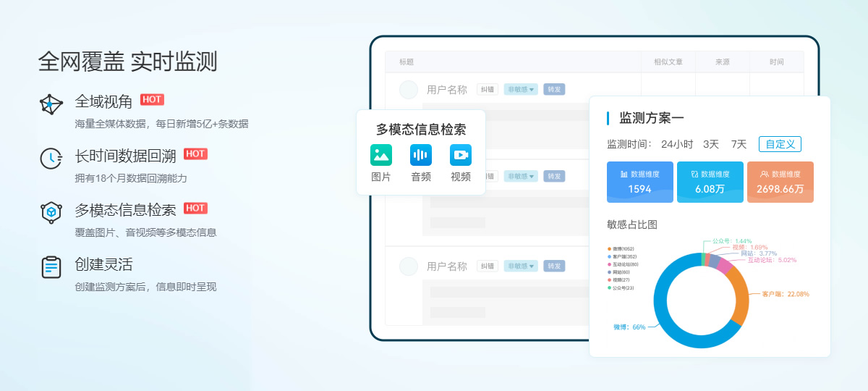868x391 pixels.
Task: Click the 全域视角 network star icon
Action: click(x=51, y=104)
